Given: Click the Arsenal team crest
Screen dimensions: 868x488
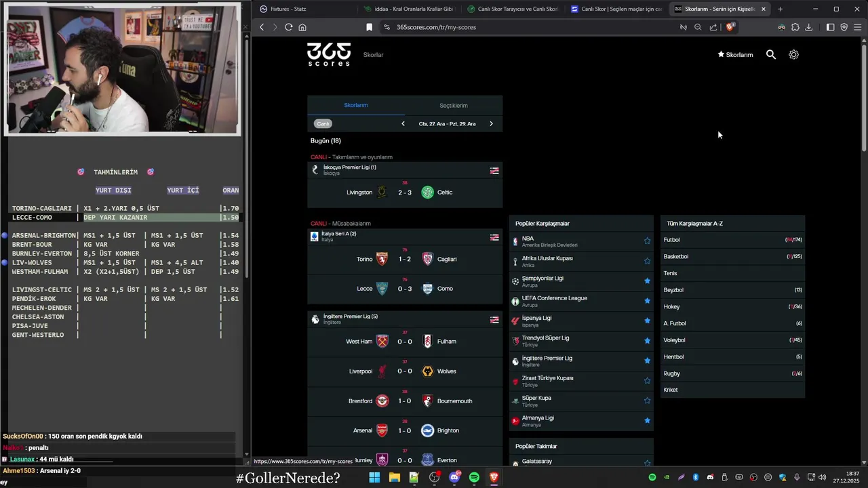Looking at the screenshot, I should point(382,430).
